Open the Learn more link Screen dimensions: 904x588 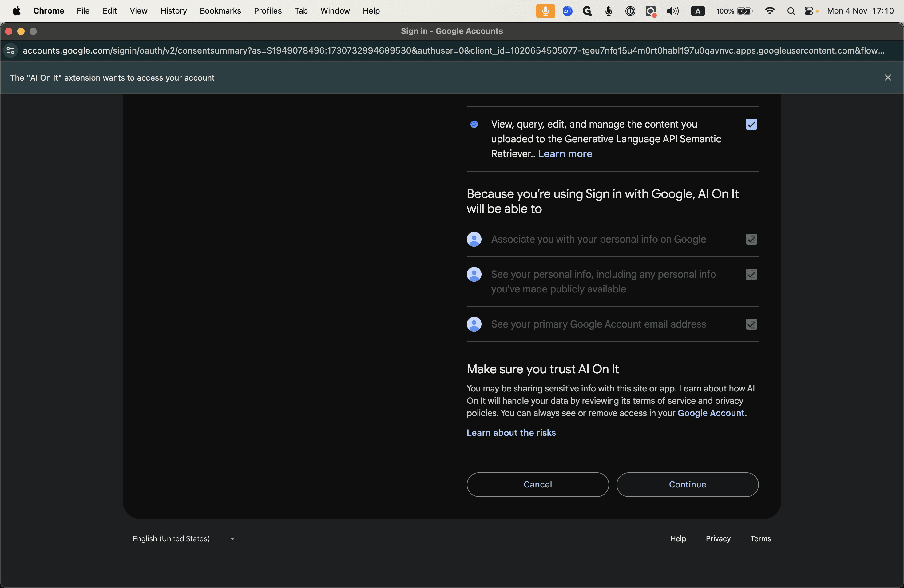click(565, 153)
